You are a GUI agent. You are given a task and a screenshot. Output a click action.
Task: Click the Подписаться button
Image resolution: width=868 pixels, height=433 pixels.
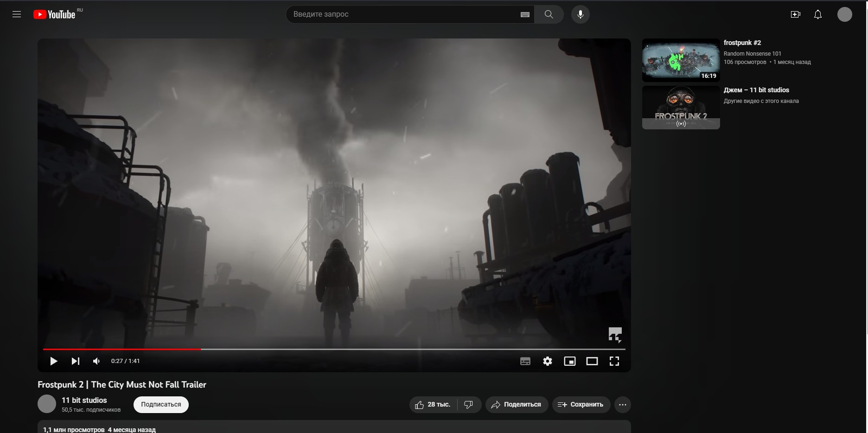click(x=161, y=405)
